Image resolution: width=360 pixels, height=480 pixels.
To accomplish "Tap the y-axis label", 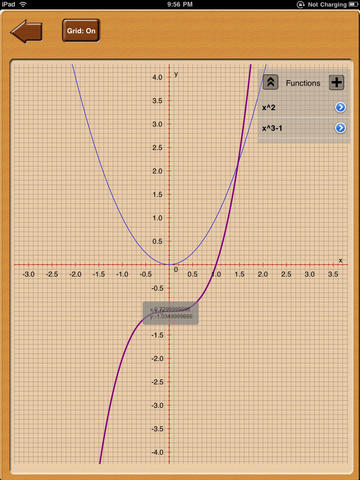I will tap(176, 74).
